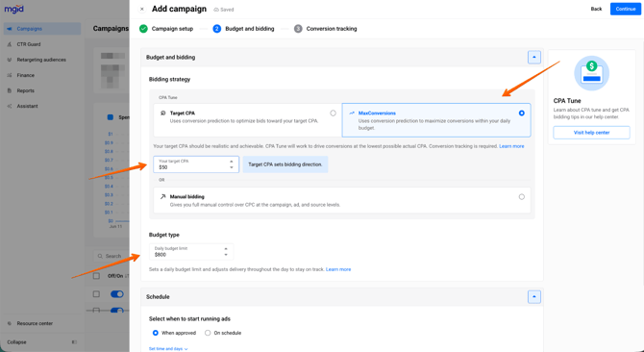Open Learn more about daily budget
Image resolution: width=644 pixels, height=352 pixels.
coord(338,269)
